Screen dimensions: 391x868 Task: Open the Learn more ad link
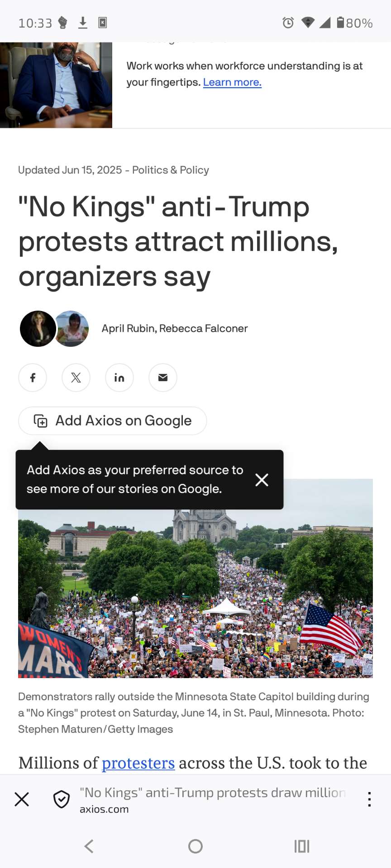[x=232, y=82]
